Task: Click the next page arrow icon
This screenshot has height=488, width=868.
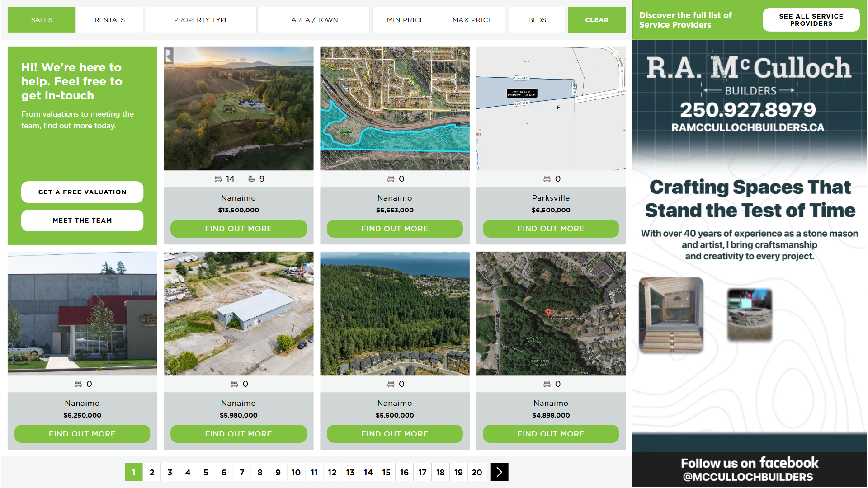Action: [x=499, y=472]
